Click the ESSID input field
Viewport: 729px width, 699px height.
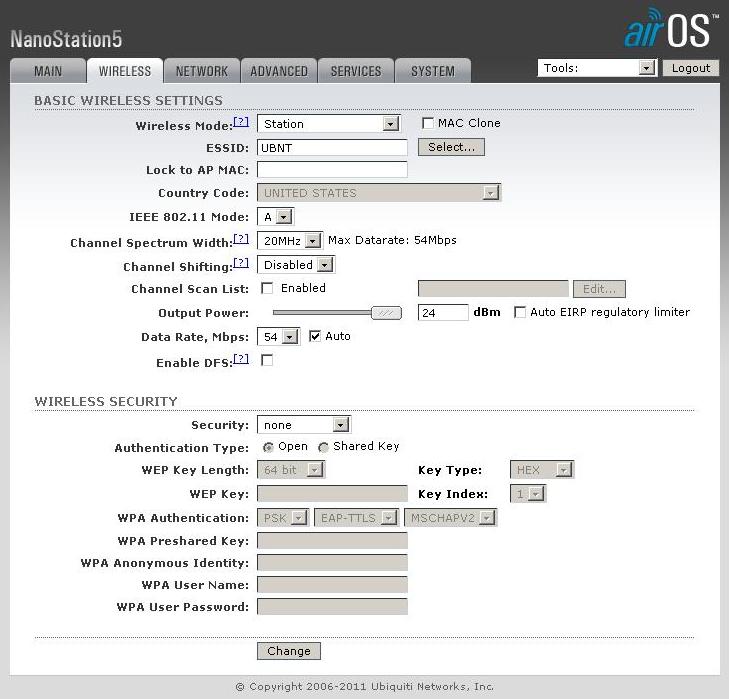click(x=332, y=148)
